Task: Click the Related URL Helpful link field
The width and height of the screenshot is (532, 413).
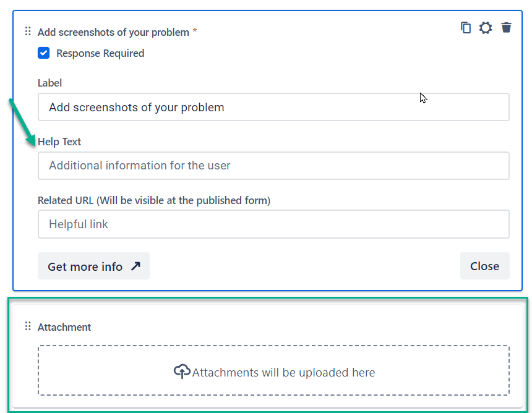Action: pyautogui.click(x=273, y=224)
